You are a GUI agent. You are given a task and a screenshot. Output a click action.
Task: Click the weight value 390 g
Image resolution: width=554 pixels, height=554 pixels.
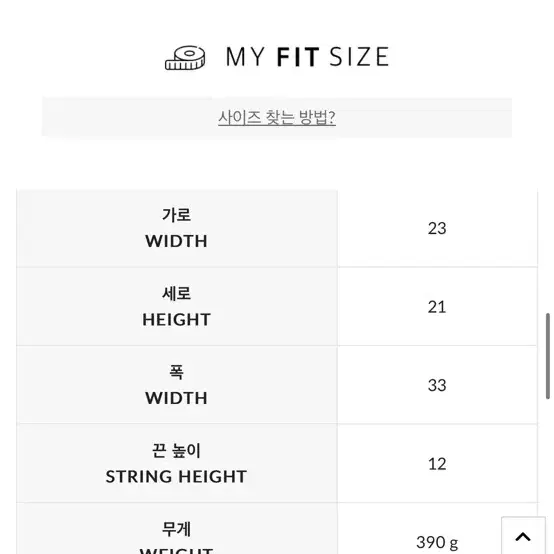(x=437, y=542)
